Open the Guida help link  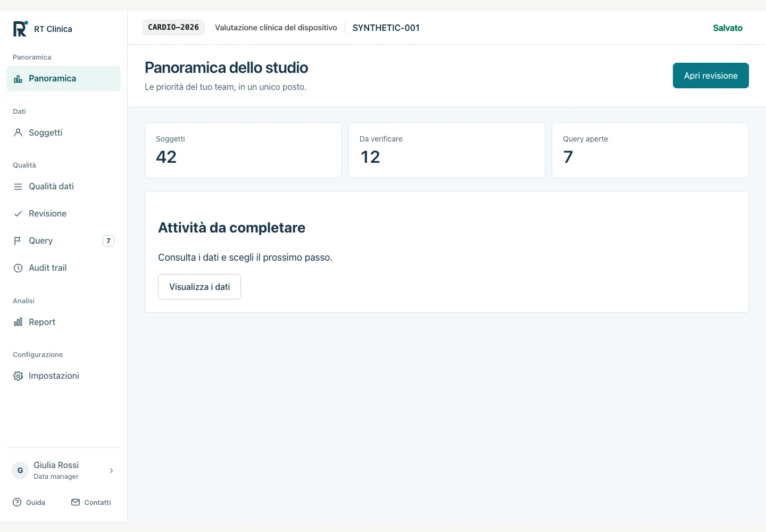click(29, 502)
